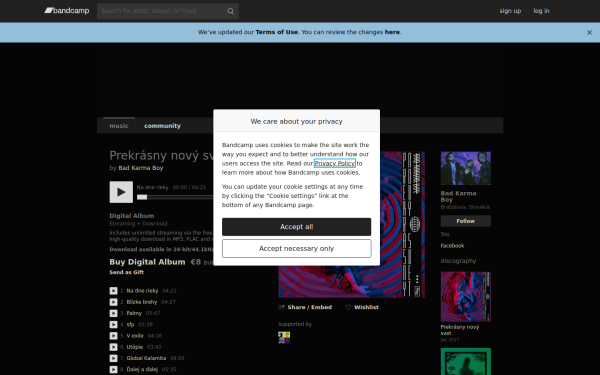Click the Accept necessary only button
This screenshot has width=600, height=375.
297,249
